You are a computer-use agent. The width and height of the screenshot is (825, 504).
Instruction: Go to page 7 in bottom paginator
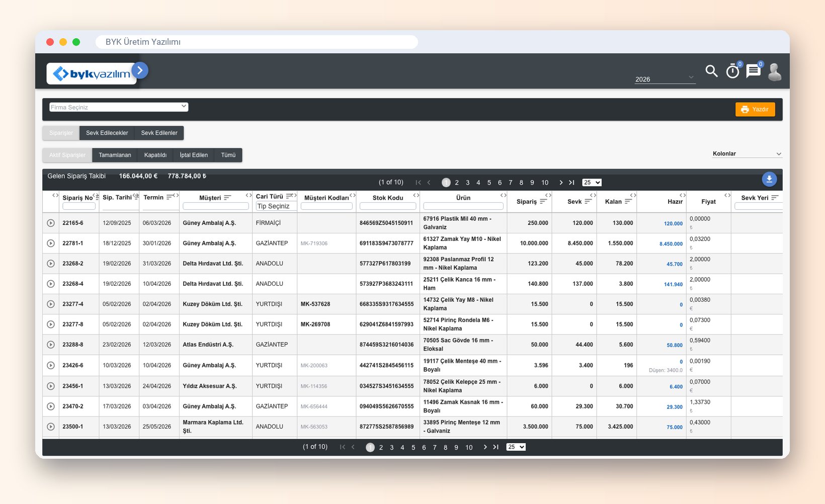[x=435, y=447]
